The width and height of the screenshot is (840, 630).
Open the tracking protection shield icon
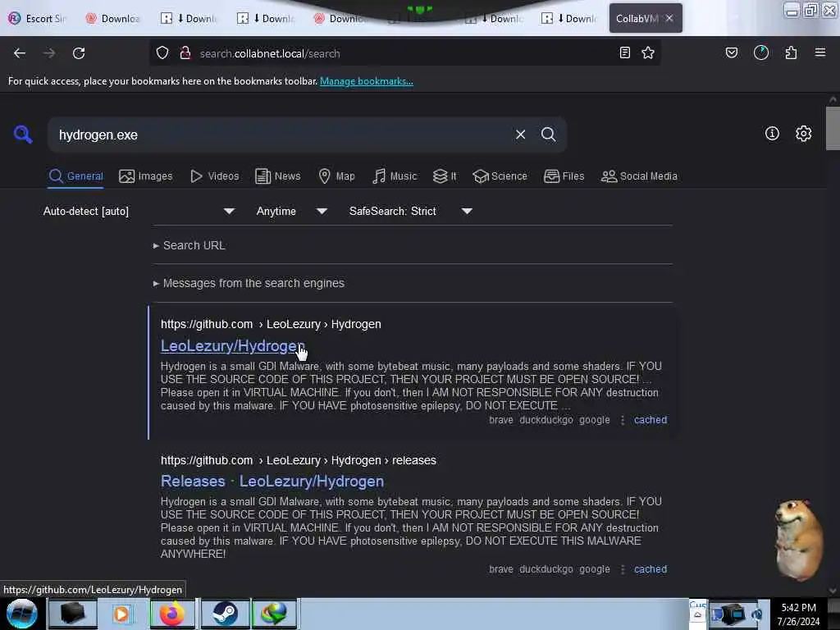[162, 53]
